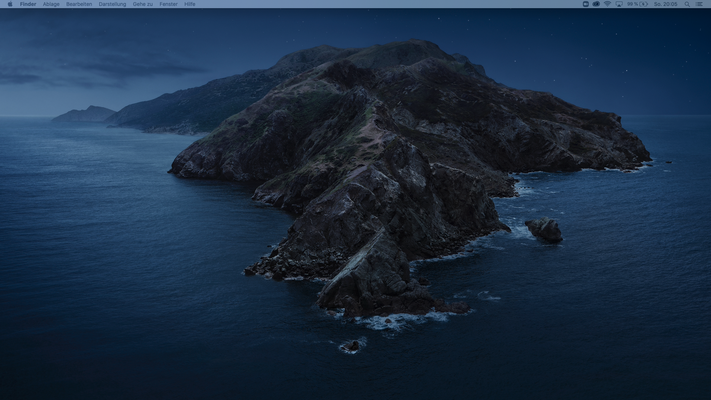Expand the Gehe zu menu

143,4
